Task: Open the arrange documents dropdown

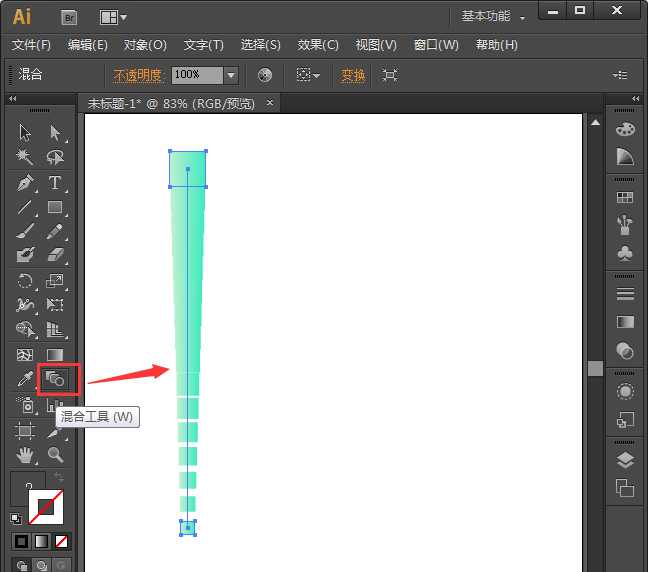Action: point(113,17)
